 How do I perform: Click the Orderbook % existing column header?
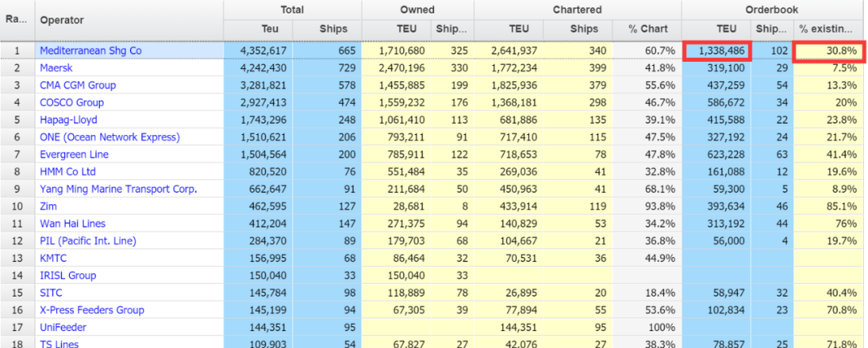[825, 30]
